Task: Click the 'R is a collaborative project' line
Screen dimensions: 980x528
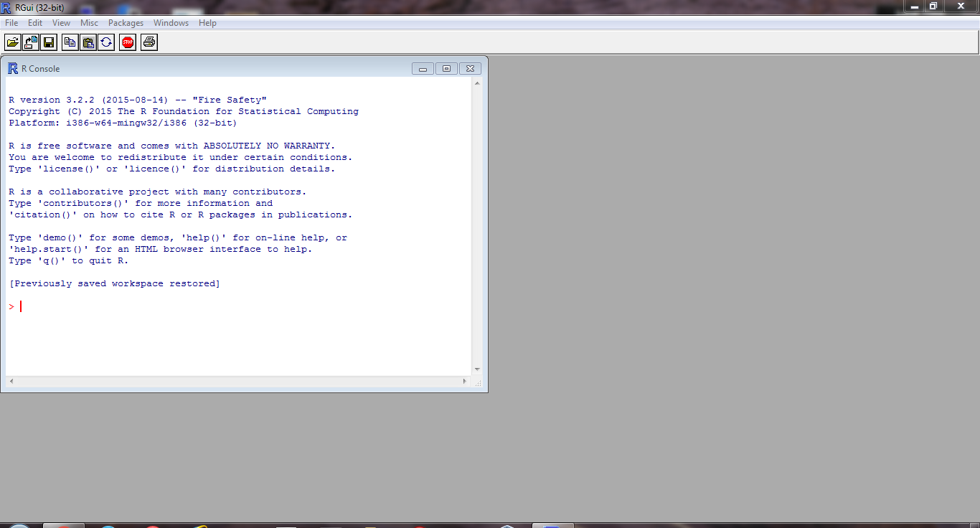Action: (158, 192)
